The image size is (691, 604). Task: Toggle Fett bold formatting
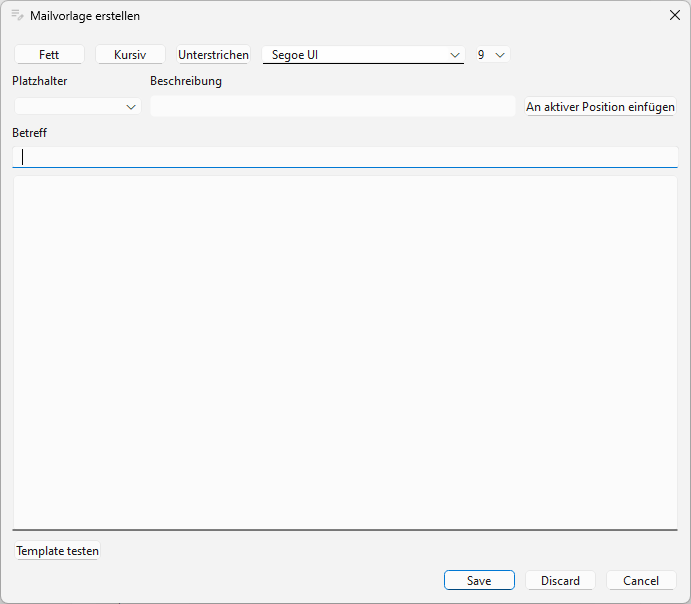click(49, 55)
